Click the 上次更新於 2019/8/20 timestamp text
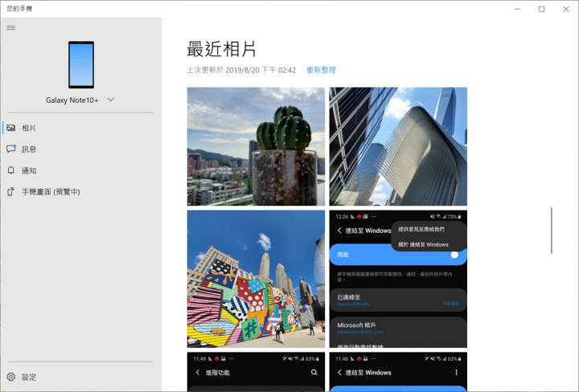 tap(241, 70)
